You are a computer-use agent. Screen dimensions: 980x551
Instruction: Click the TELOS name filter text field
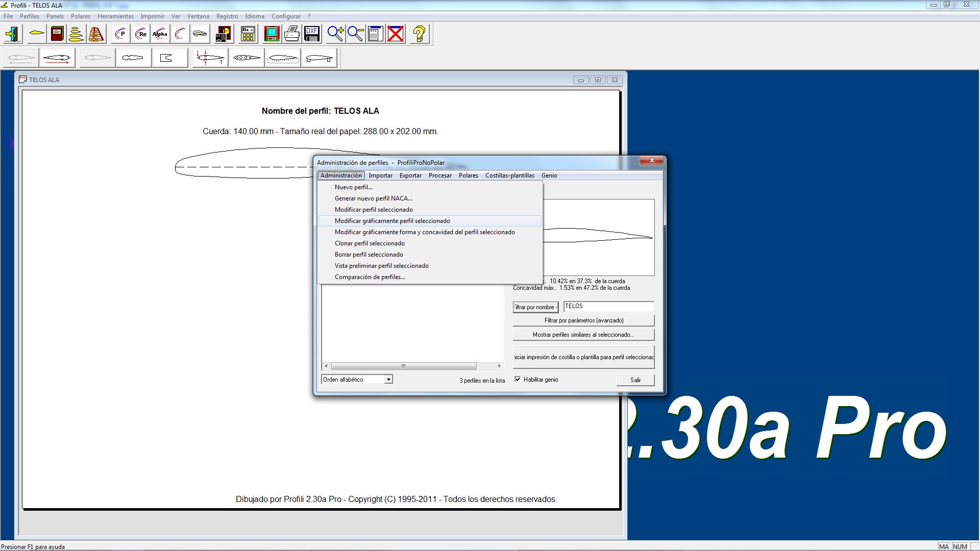(608, 307)
